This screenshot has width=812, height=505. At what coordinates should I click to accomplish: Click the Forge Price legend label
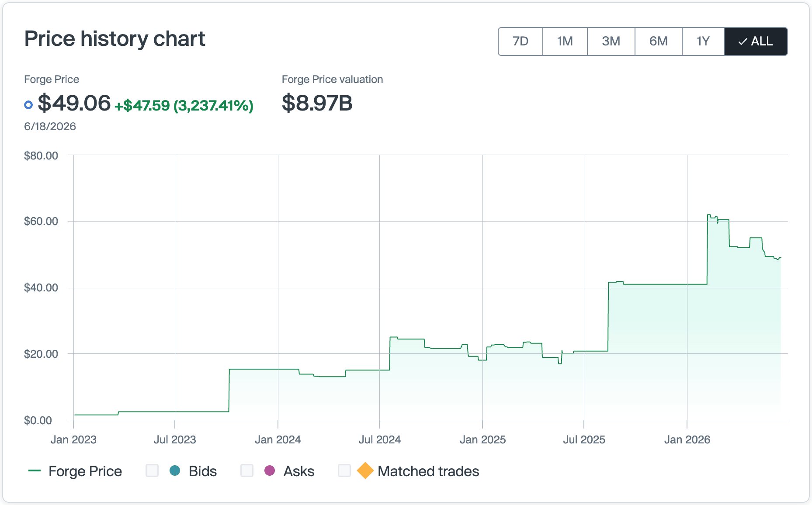tap(85, 471)
